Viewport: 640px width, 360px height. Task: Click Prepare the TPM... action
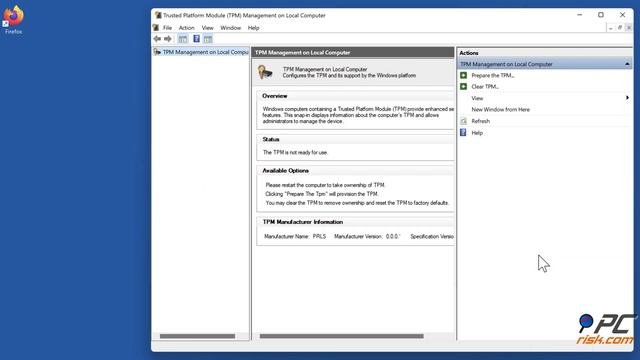click(x=493, y=76)
